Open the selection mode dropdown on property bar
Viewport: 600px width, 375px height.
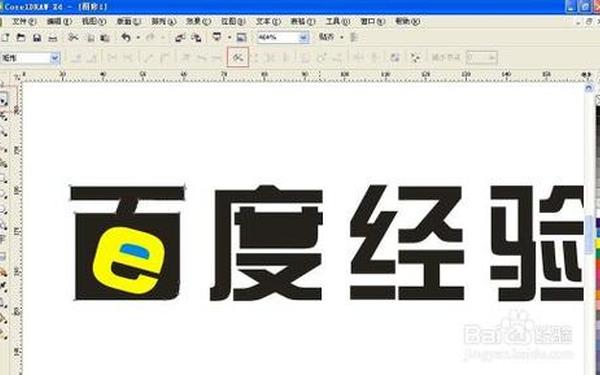point(55,58)
